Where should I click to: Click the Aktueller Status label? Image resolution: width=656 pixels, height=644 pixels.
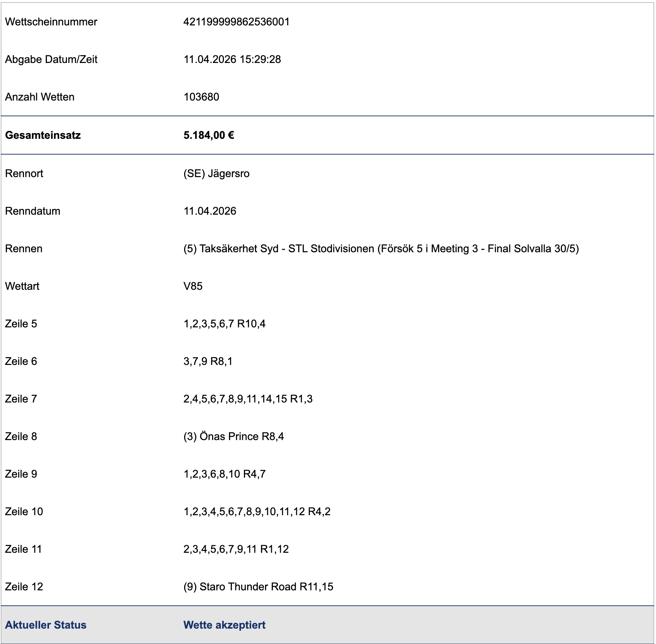tap(46, 625)
